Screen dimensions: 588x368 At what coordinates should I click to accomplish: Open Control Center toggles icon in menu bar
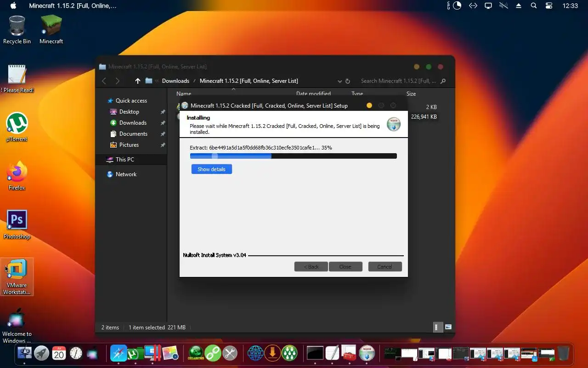[x=549, y=6]
